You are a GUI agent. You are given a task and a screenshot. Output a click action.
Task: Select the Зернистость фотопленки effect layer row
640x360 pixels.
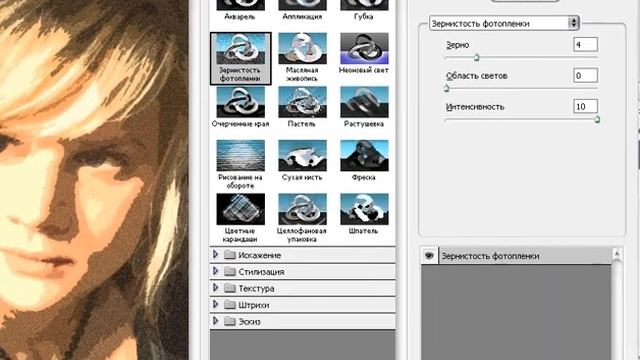pyautogui.click(x=516, y=256)
